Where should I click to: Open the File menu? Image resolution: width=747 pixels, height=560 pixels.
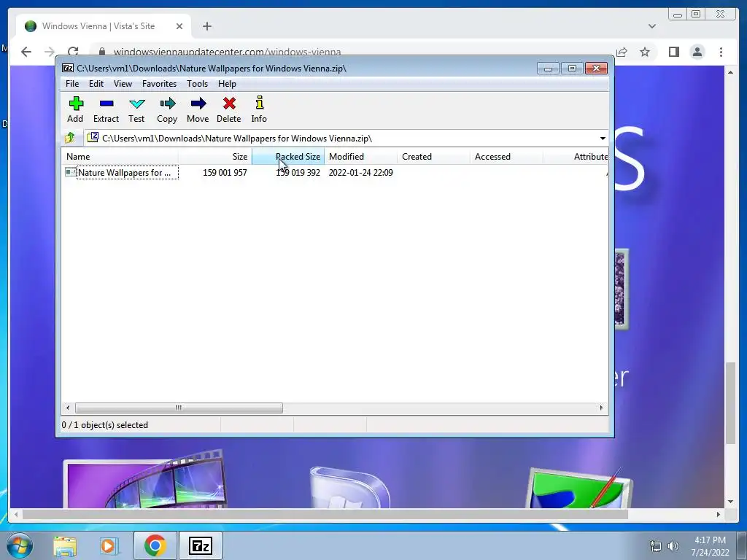(72, 84)
